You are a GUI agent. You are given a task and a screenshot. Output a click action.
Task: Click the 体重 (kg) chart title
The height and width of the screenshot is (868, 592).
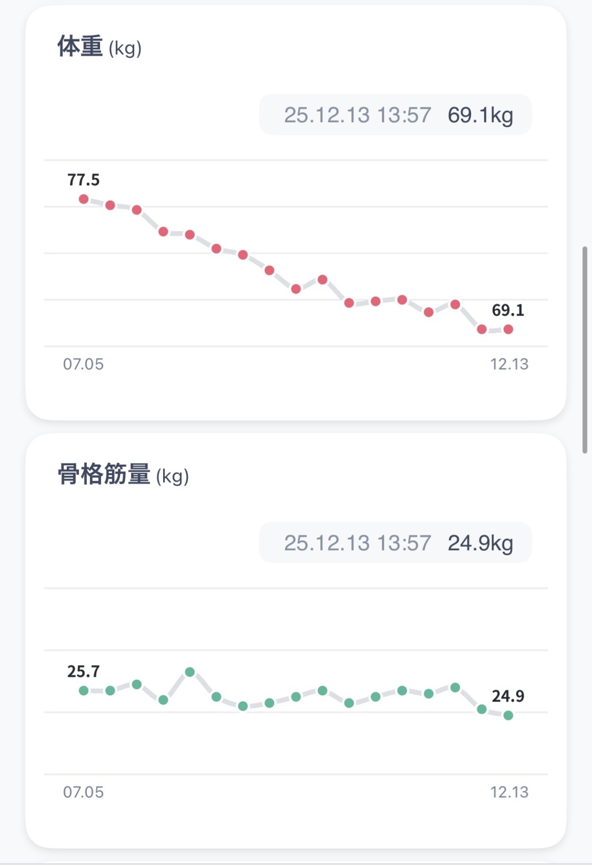(99, 47)
